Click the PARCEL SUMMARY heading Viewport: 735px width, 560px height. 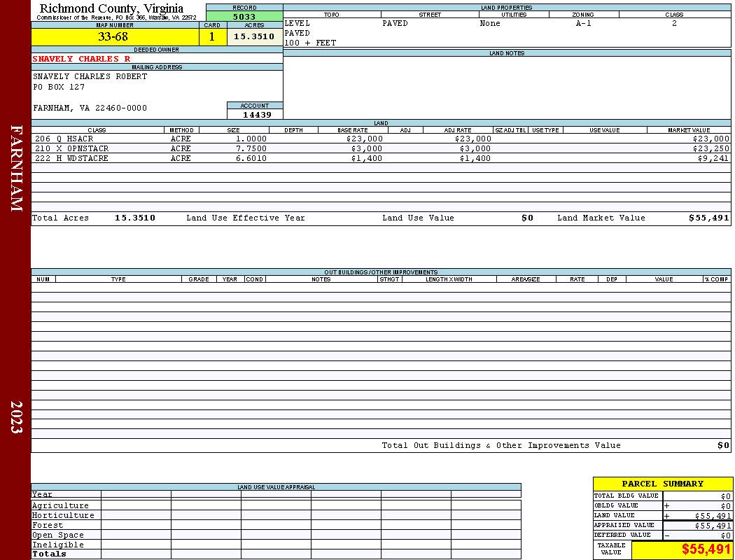tap(662, 484)
